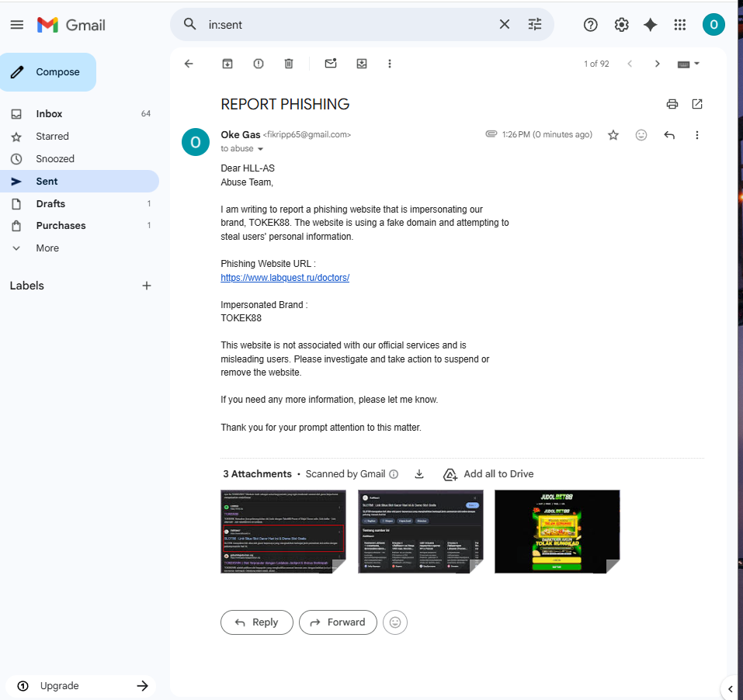
Task: Expand recipient details arrow next to abuse
Action: pos(260,149)
